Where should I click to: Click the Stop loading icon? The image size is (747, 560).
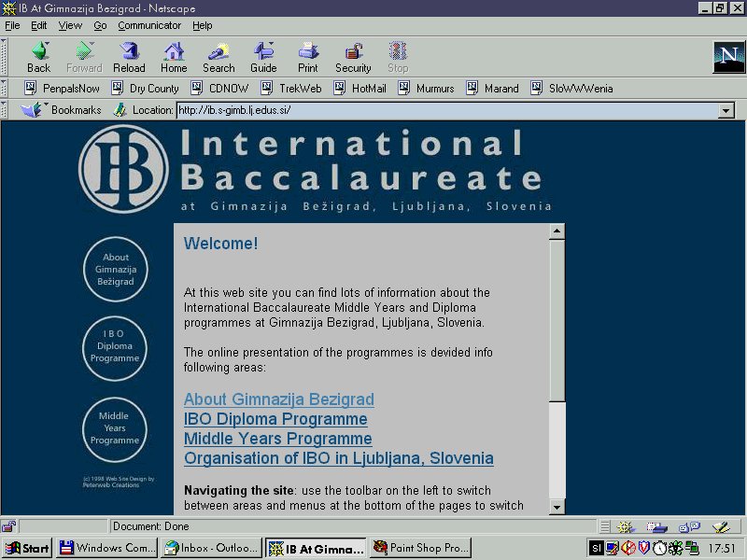398,57
